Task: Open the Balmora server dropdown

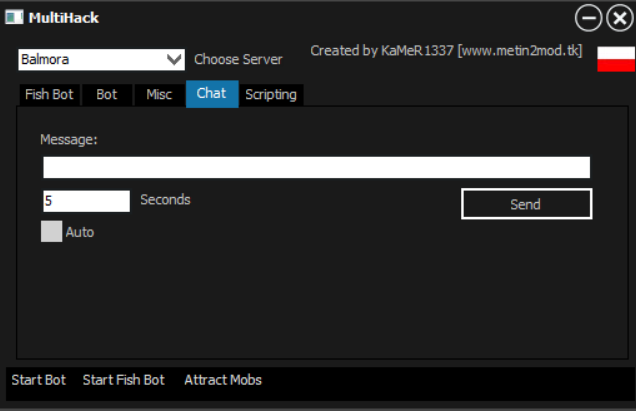Action: [x=101, y=60]
